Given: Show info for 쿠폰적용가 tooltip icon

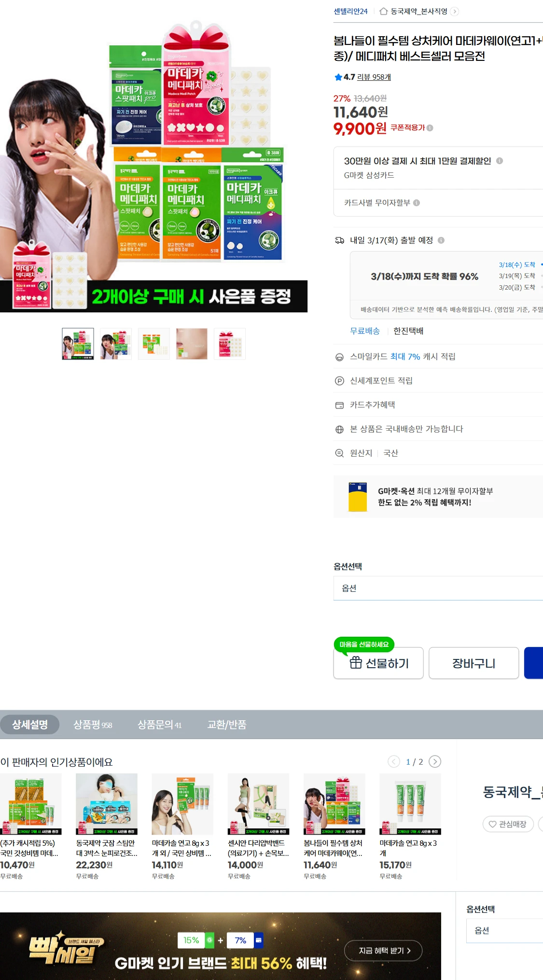Looking at the screenshot, I should (x=430, y=128).
